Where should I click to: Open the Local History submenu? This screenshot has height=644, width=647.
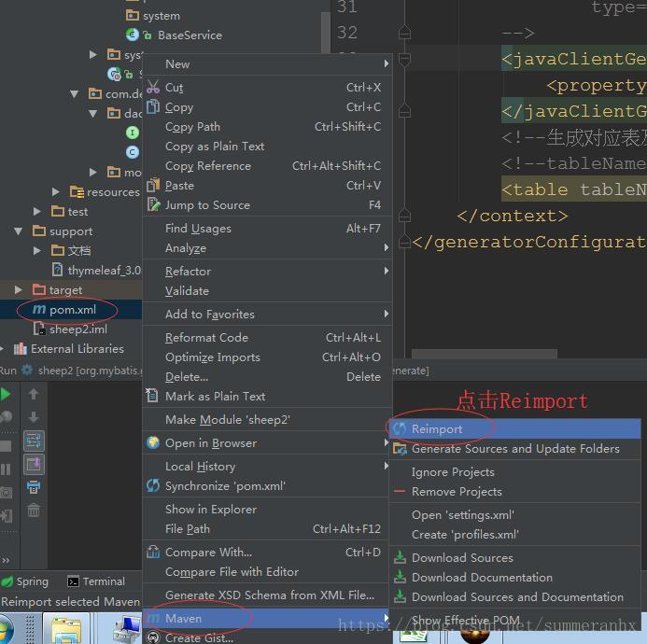[267, 466]
